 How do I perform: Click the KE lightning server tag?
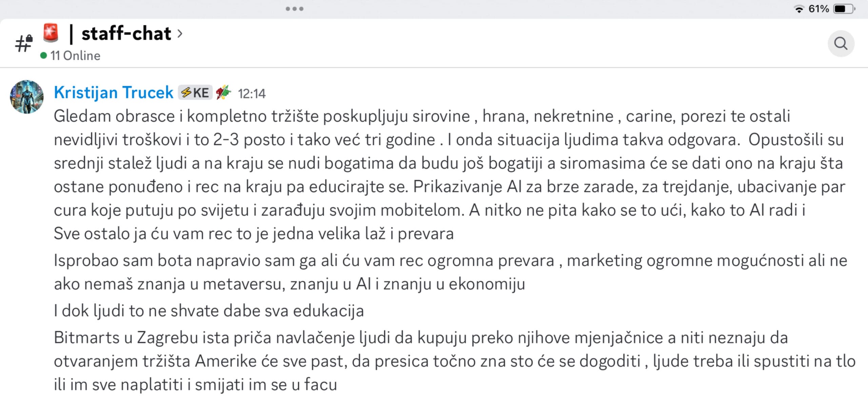coord(195,93)
